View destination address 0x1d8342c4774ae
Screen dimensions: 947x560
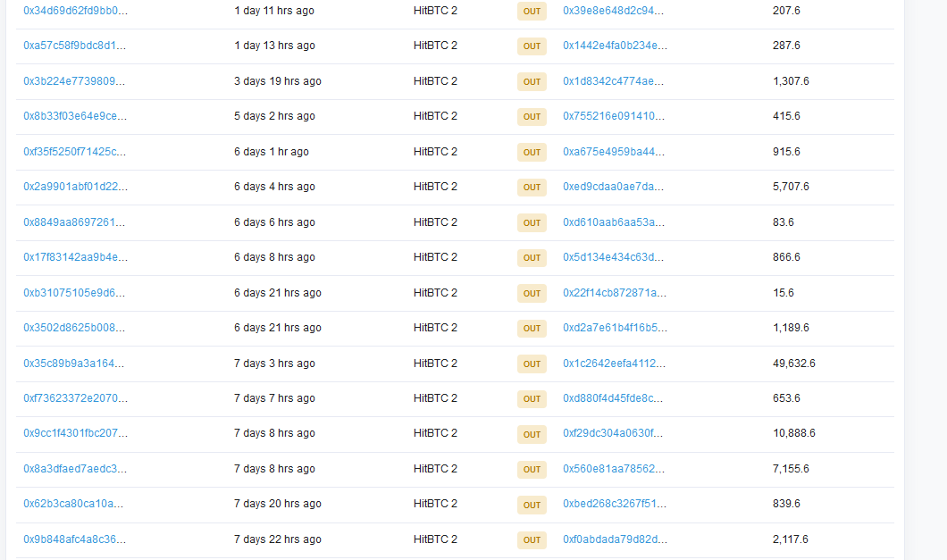[614, 81]
